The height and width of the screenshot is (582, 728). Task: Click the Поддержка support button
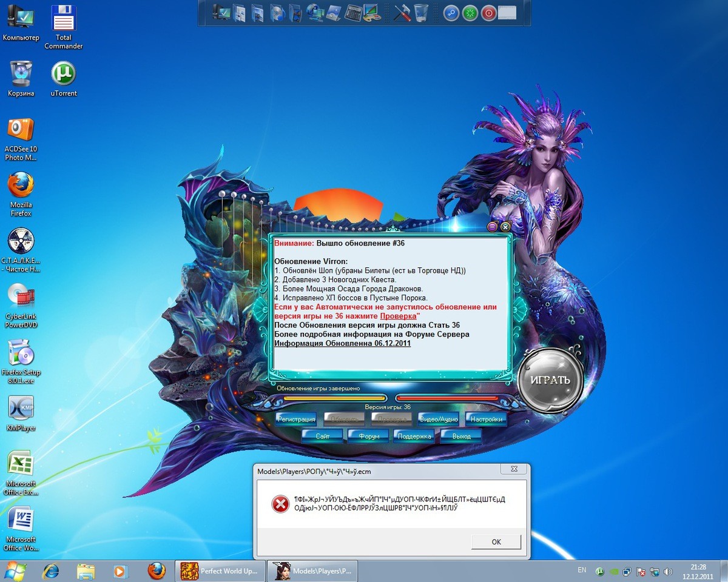415,436
